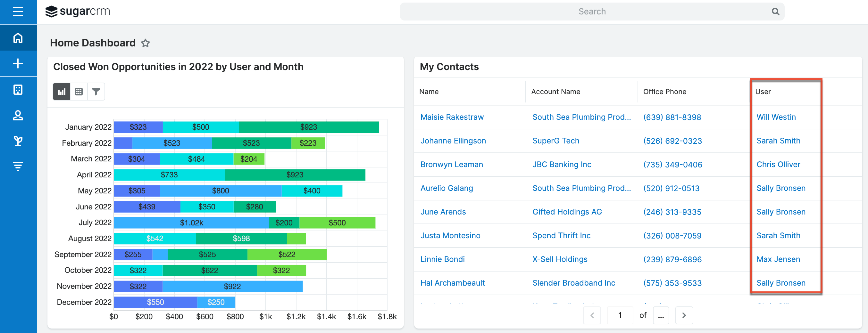Open Maisie Rakestraw's contact record
The image size is (868, 333).
pyautogui.click(x=452, y=117)
